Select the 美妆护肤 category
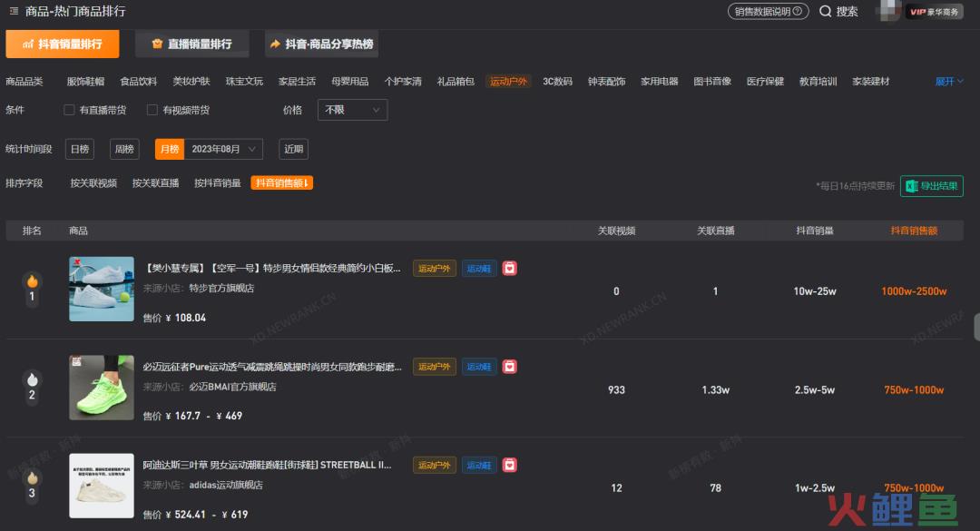 coord(191,82)
